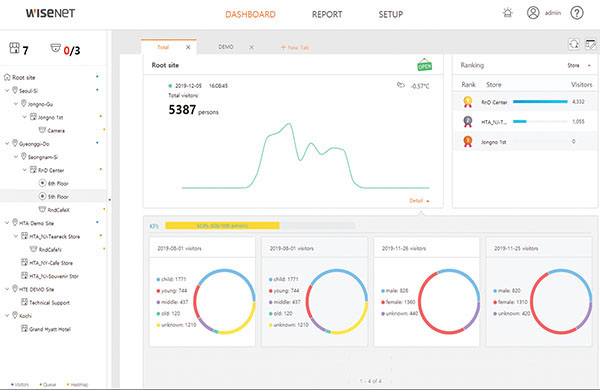
Task: Open the Store dropdown in Ranking panel
Action: point(579,65)
